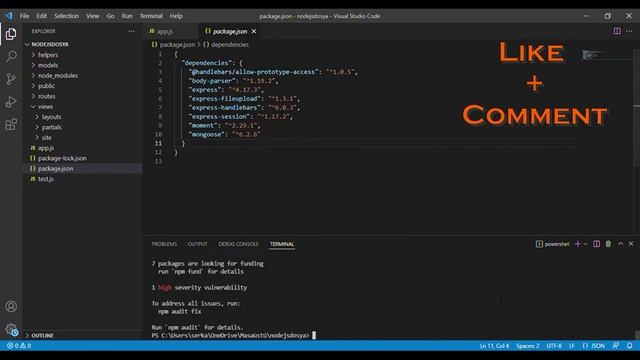Change LF end of line sequence
The width and height of the screenshot is (640, 360).
click(x=571, y=346)
